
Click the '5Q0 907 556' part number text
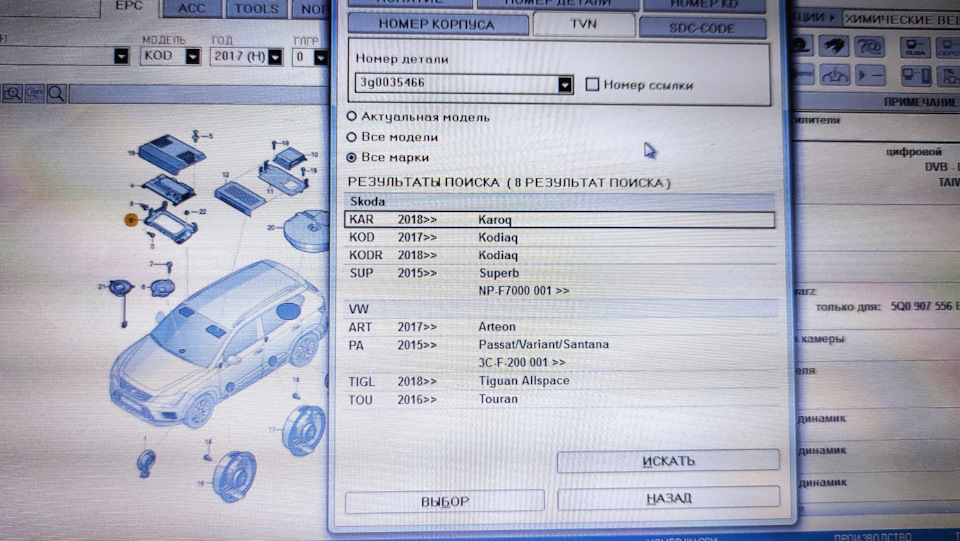pos(921,306)
